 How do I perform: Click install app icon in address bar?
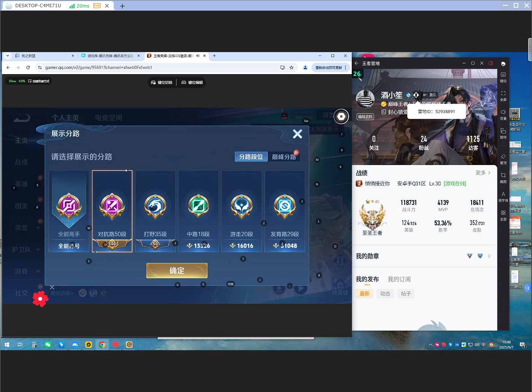click(282, 67)
